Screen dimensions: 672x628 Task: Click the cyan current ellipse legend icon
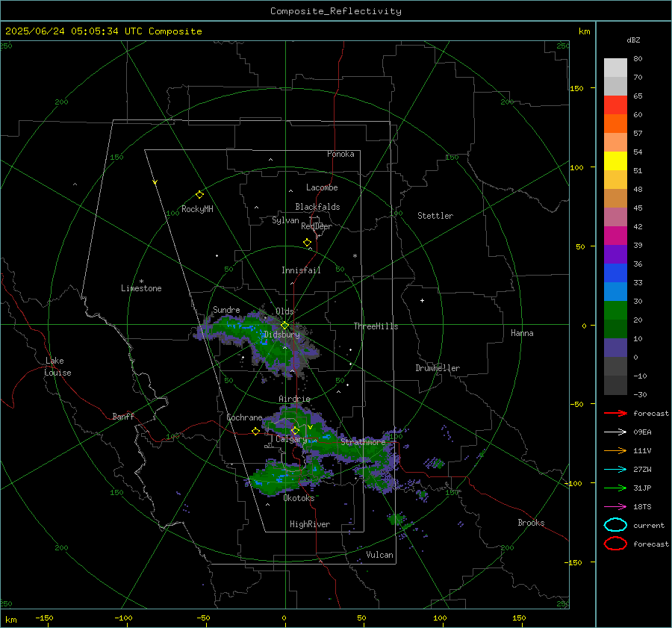tap(615, 525)
